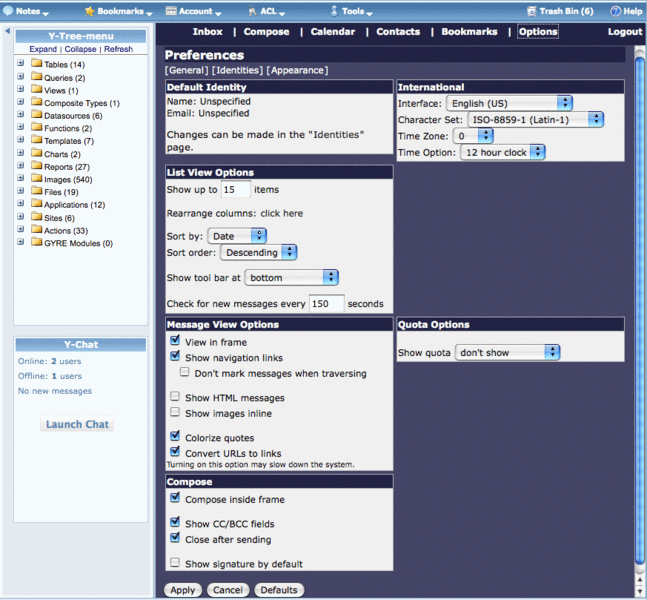Click the Apply button
The height and width of the screenshot is (600, 647).
coord(181,590)
